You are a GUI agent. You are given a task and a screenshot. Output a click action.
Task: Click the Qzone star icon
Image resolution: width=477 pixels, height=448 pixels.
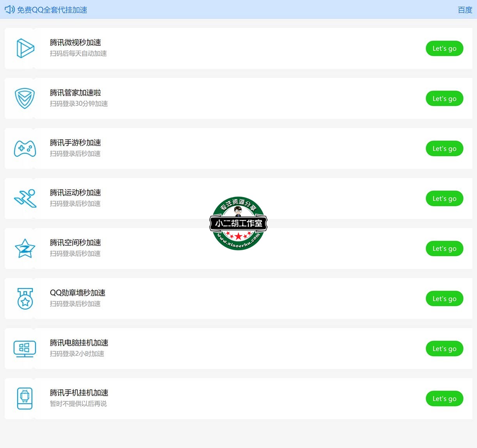25,249
